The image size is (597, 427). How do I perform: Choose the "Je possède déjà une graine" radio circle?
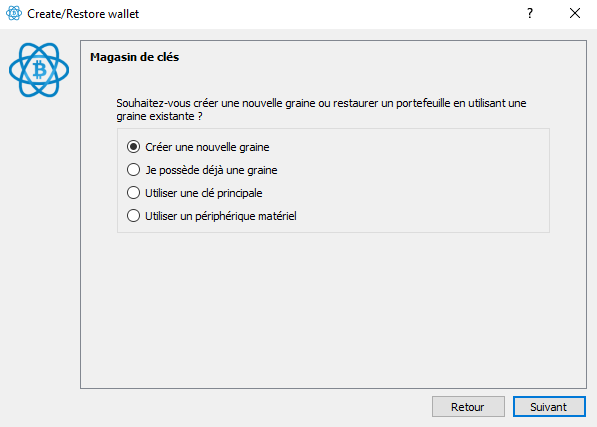[133, 170]
